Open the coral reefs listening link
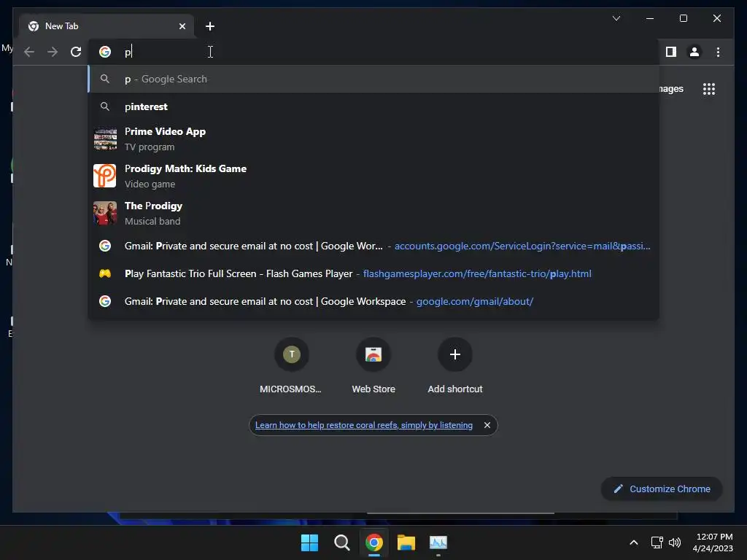The image size is (747, 560). (364, 425)
